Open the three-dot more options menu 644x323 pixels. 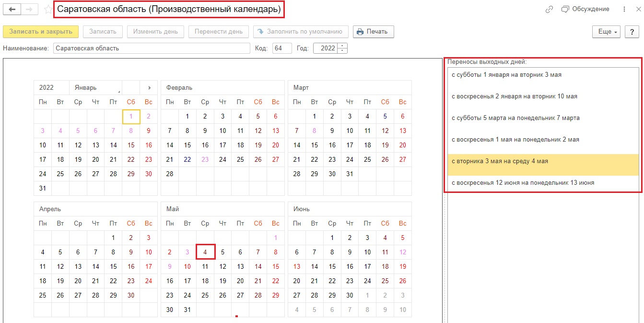pyautogui.click(x=624, y=9)
